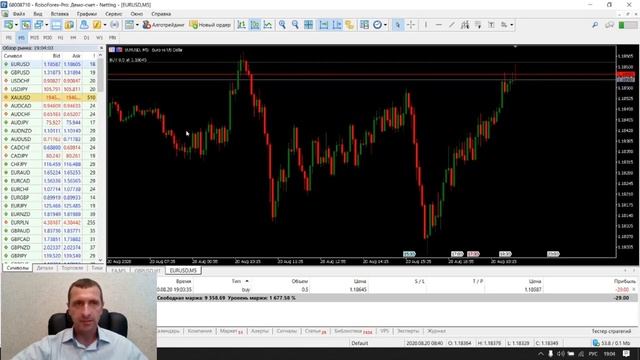Select the horizontal line drawing tool
The width and height of the screenshot is (640, 360).
click(438, 25)
